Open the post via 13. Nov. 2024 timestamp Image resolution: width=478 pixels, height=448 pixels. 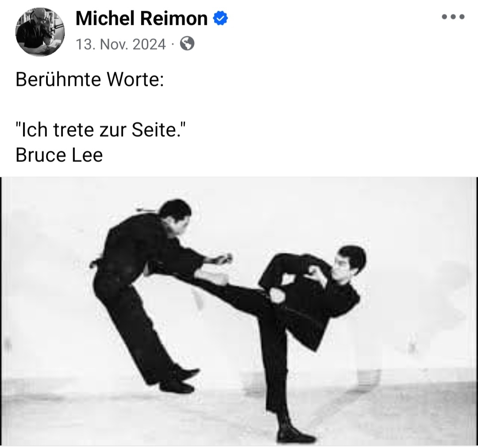pyautogui.click(x=120, y=44)
